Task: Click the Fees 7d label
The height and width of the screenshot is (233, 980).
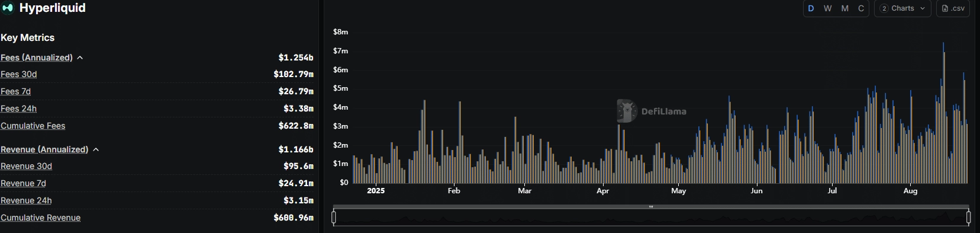Action: 16,91
